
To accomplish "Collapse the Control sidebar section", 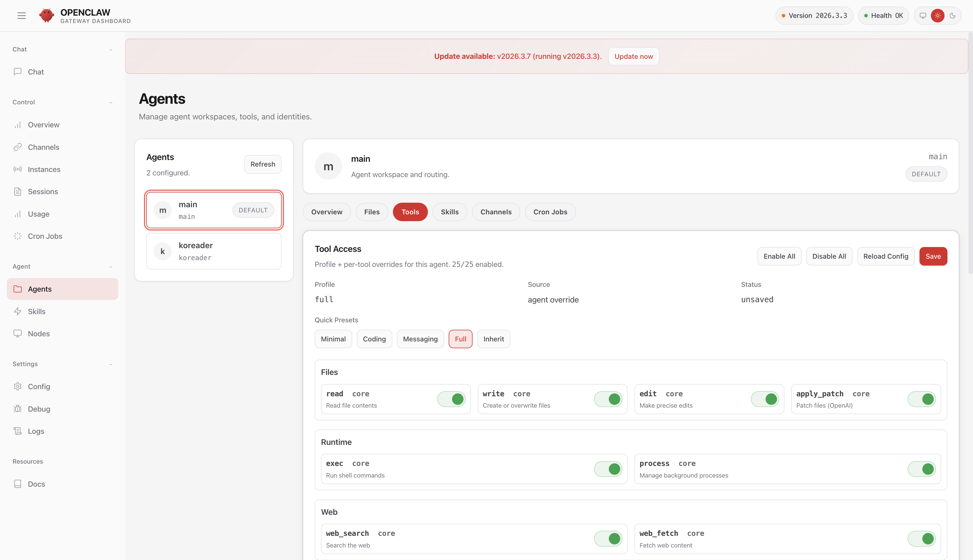I will (110, 102).
